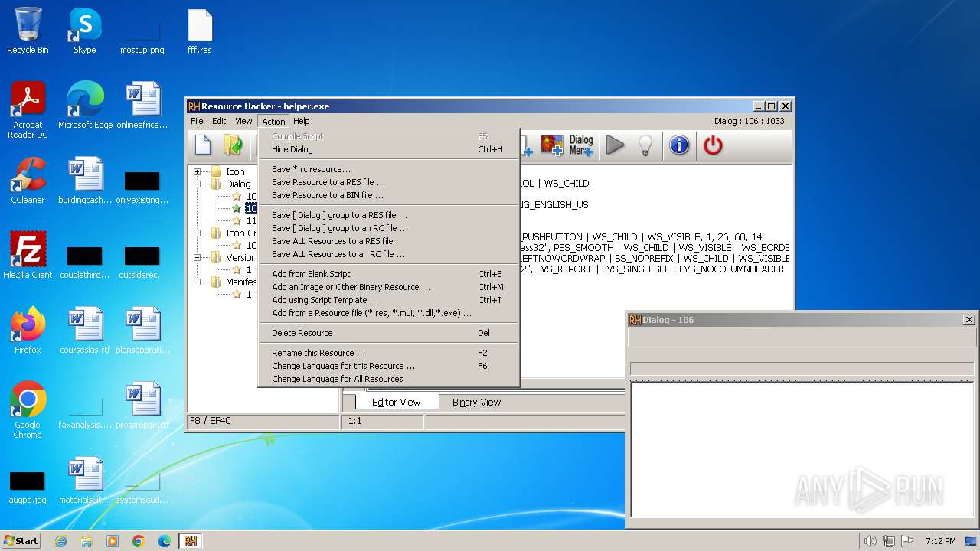The width and height of the screenshot is (980, 551).
Task: Choose Save Resource to a BIN file
Action: tap(389, 195)
